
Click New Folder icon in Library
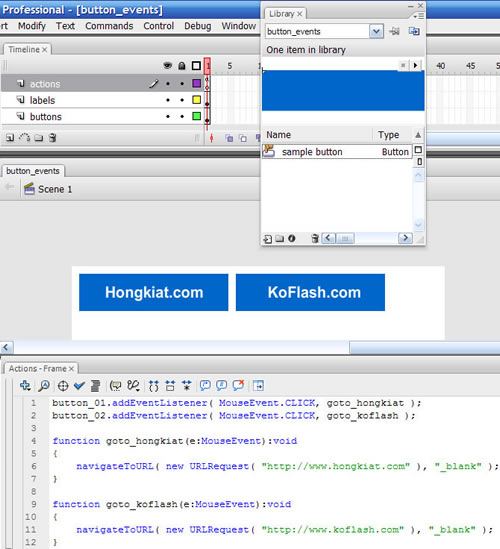[279, 238]
